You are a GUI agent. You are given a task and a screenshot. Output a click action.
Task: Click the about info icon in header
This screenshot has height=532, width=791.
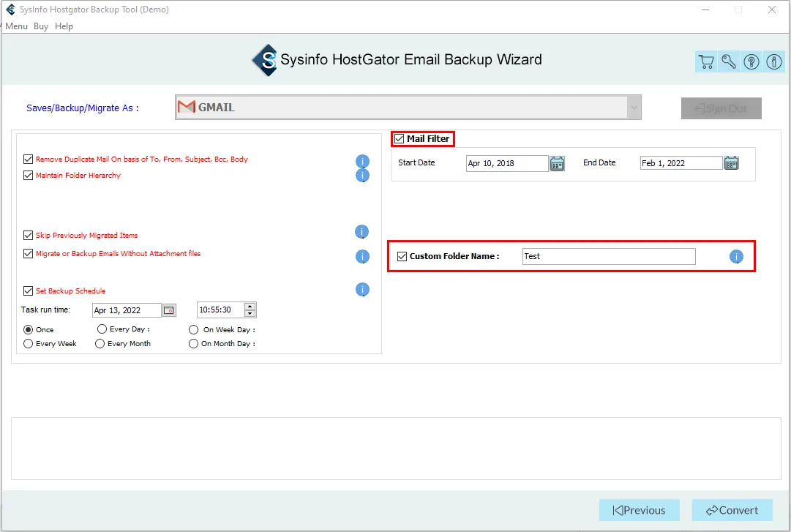774,62
